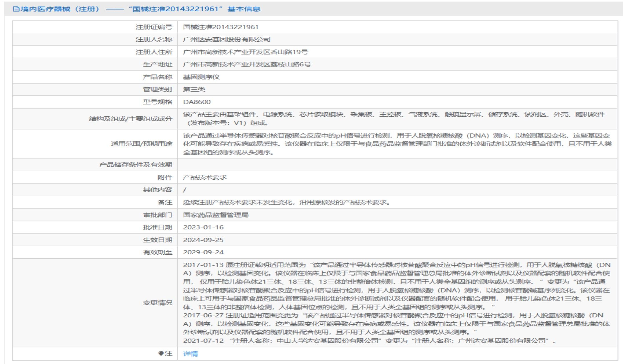Click the management category value 第三类

coord(194,89)
